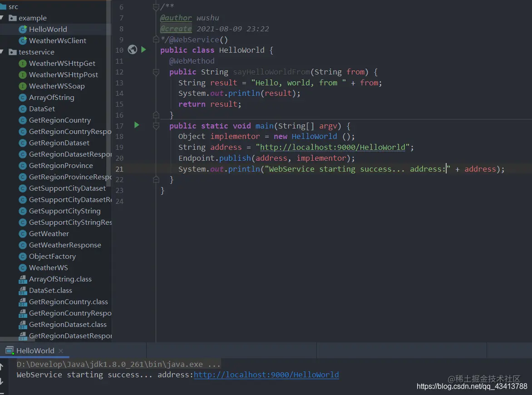
Task: Select ArrayOfString class in tree
Action: [52, 98]
